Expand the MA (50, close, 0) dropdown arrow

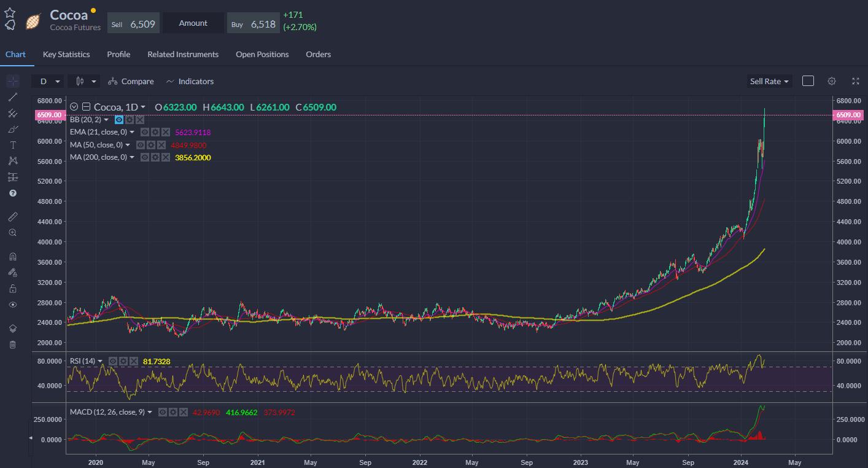coord(128,145)
